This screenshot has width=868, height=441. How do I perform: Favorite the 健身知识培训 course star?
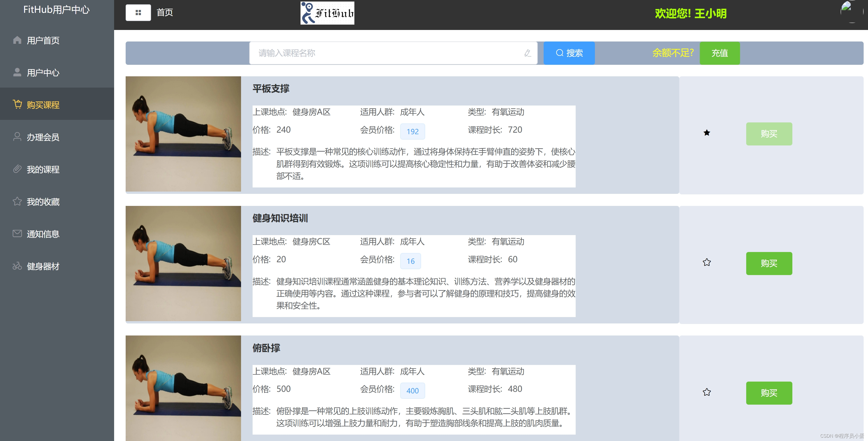click(x=707, y=262)
